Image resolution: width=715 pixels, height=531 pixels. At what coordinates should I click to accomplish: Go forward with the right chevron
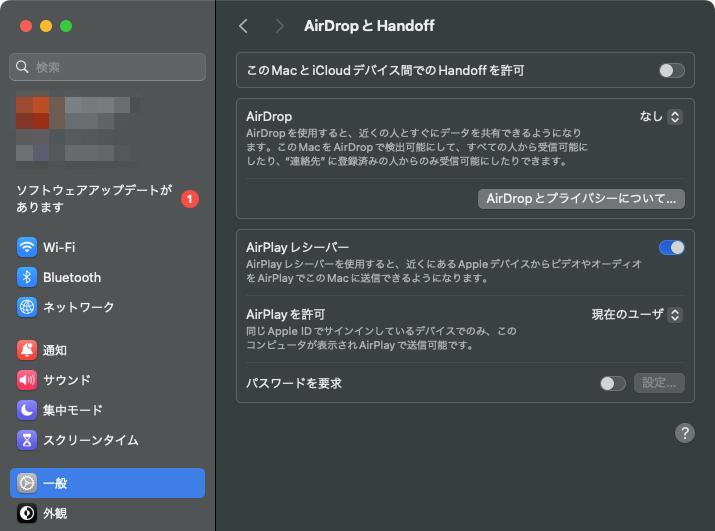tap(280, 26)
